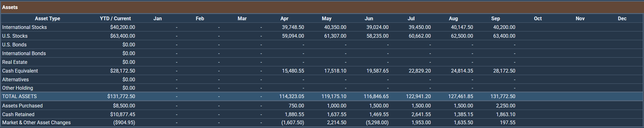Select Cash Retained YTD value $10,877.45
Screen dimensions: 644x128
tap(123, 114)
